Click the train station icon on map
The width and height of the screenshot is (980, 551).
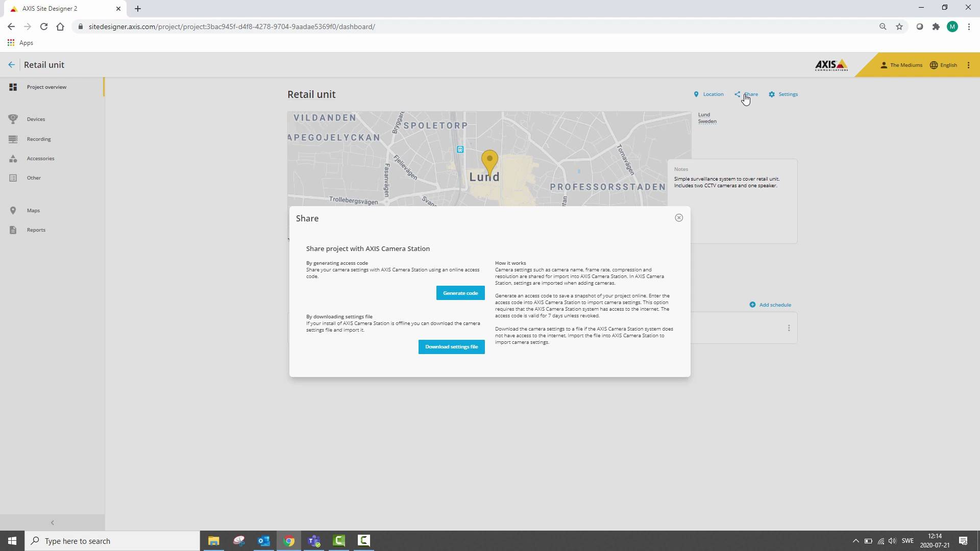460,149
